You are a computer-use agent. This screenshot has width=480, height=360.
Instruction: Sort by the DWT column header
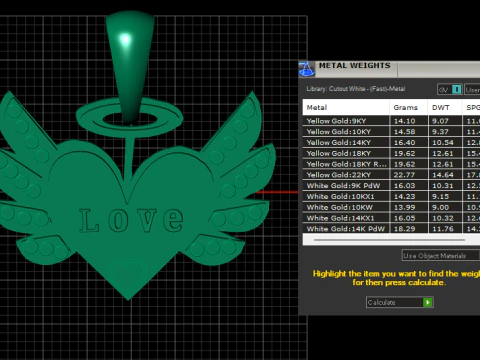click(x=445, y=107)
